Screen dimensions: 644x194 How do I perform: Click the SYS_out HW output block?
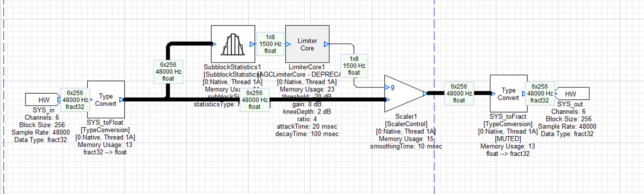coord(571,94)
